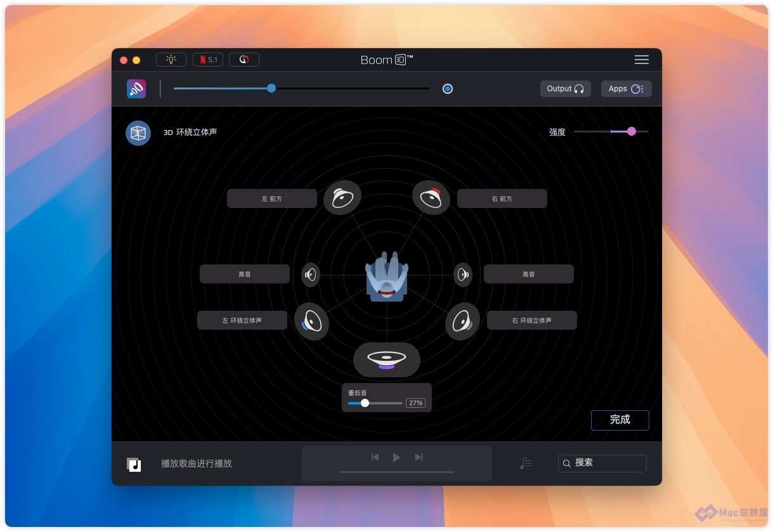
Task: Toggle the blue volume power indicator
Action: (x=448, y=89)
